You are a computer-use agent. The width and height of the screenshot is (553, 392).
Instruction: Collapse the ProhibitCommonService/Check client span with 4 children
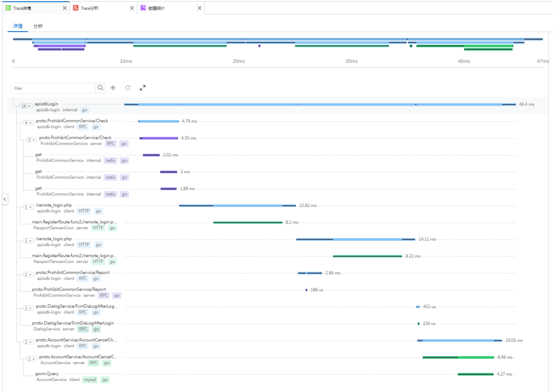pyautogui.click(x=29, y=123)
